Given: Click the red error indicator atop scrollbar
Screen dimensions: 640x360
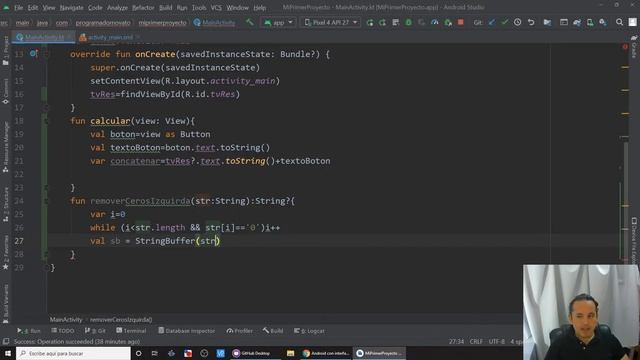Looking at the screenshot, I should pyautogui.click(x=625, y=47).
